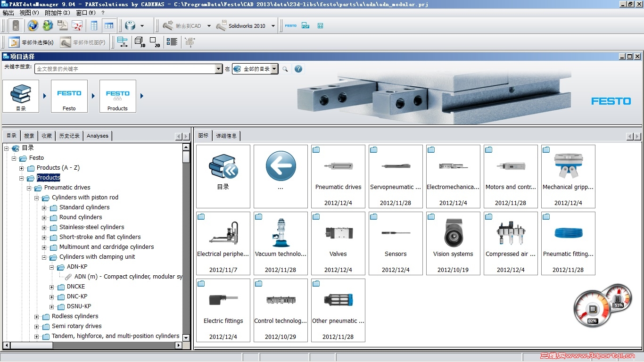Collapse the Pneumatic drives tree node
The height and width of the screenshot is (362, 644).
[x=29, y=188]
